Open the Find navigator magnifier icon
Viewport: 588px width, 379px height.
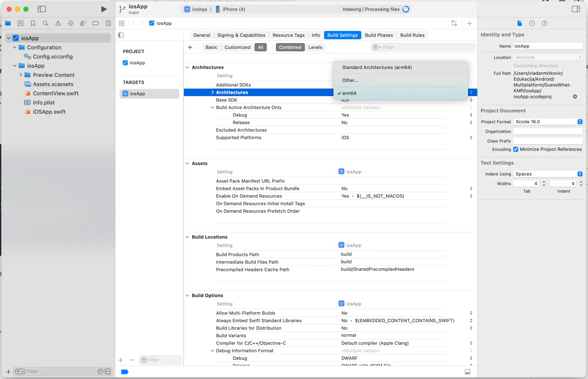(45, 23)
